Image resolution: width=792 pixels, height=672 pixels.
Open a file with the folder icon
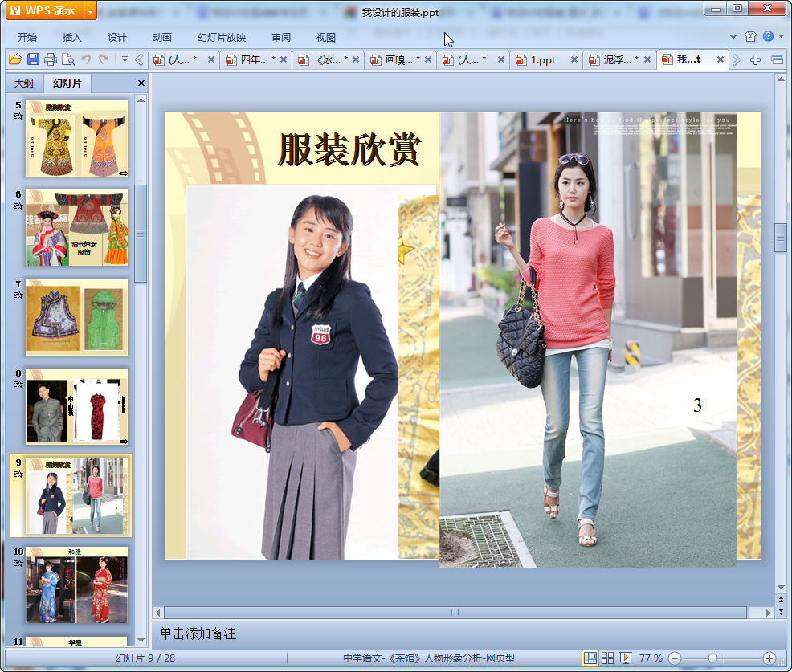(x=15, y=59)
